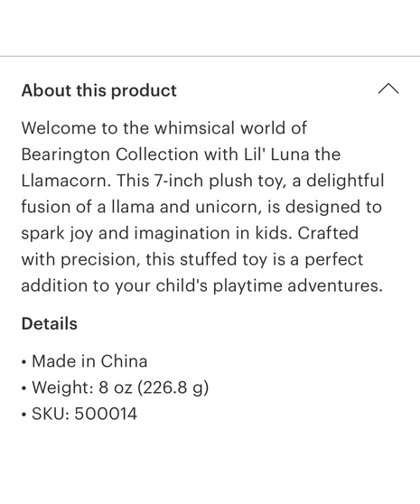Click the bullet before SKU
The width and height of the screenshot is (420, 504).
pyautogui.click(x=23, y=415)
